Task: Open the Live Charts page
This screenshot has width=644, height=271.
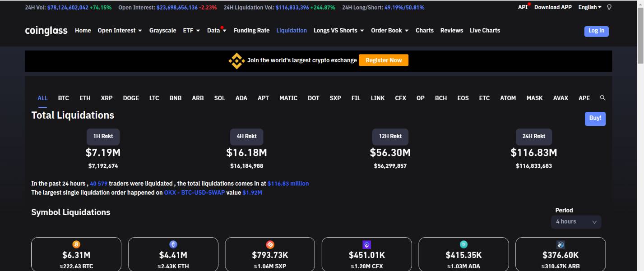Action: pyautogui.click(x=485, y=31)
